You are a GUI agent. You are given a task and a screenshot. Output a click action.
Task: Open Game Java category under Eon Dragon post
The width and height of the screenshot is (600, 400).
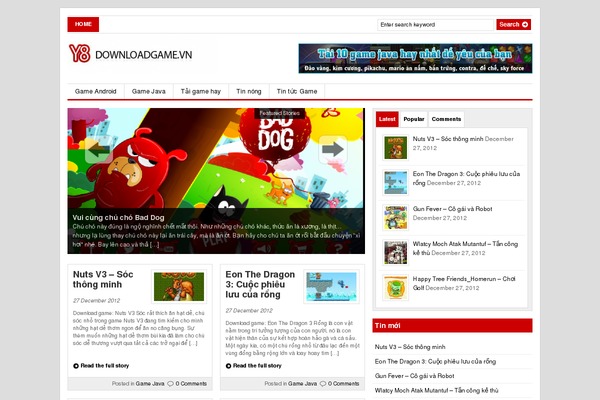(x=302, y=384)
